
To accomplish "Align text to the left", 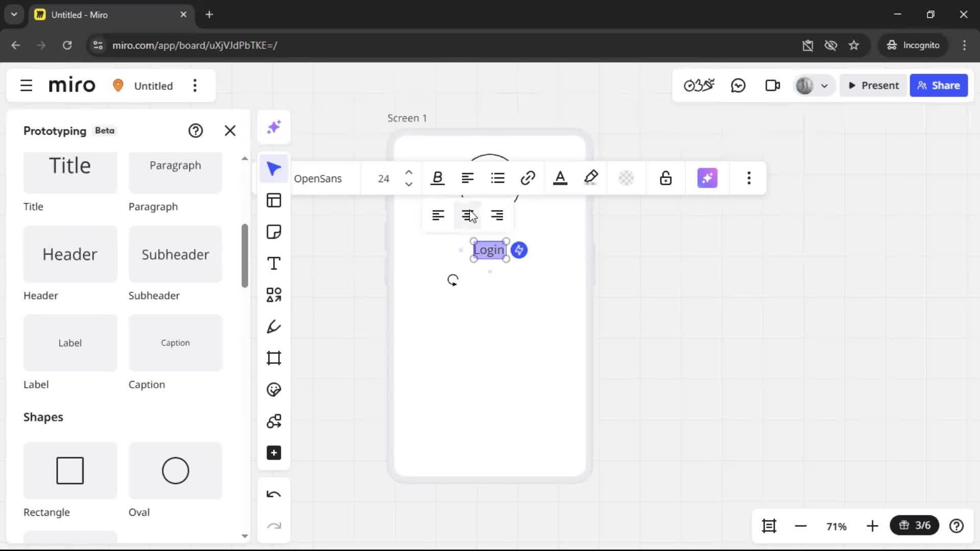I will (438, 215).
